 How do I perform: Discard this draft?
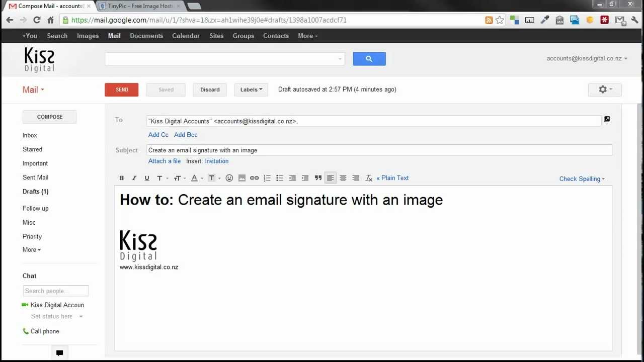tap(210, 89)
